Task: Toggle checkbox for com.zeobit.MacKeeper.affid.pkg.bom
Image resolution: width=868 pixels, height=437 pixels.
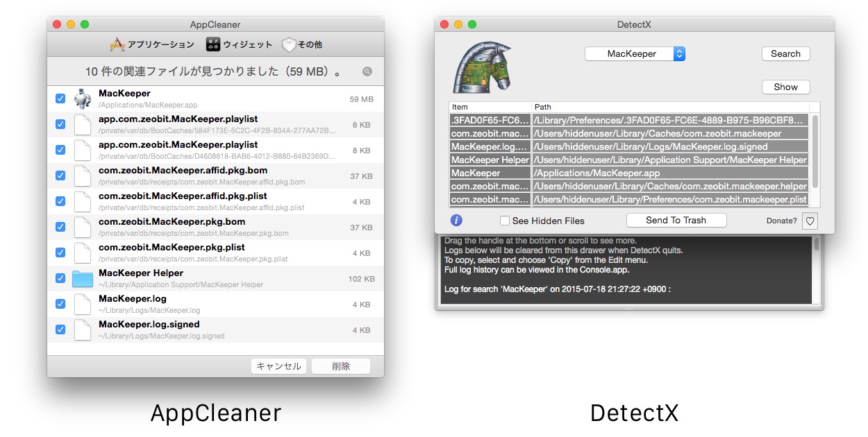Action: (x=60, y=175)
